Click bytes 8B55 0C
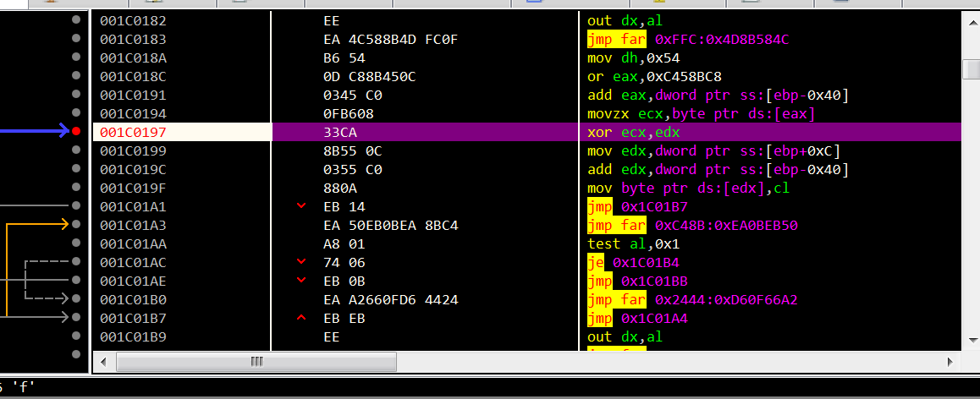Viewport: 980px width, 399px height. coord(353,151)
